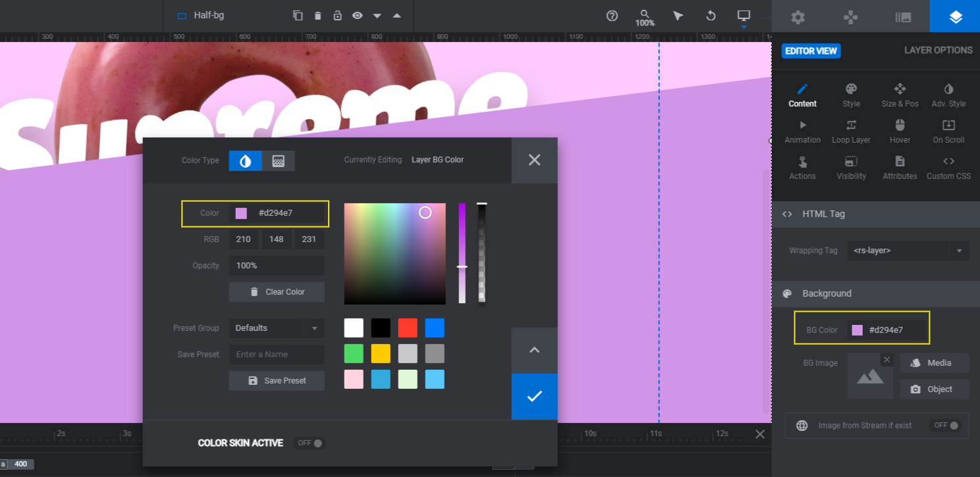The height and width of the screenshot is (477, 980).
Task: Click the 100% zoom magnifier
Action: (x=645, y=18)
